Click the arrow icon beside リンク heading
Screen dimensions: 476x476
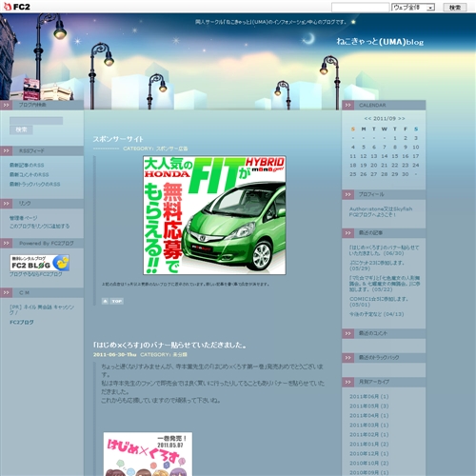pyautogui.click(x=6, y=204)
